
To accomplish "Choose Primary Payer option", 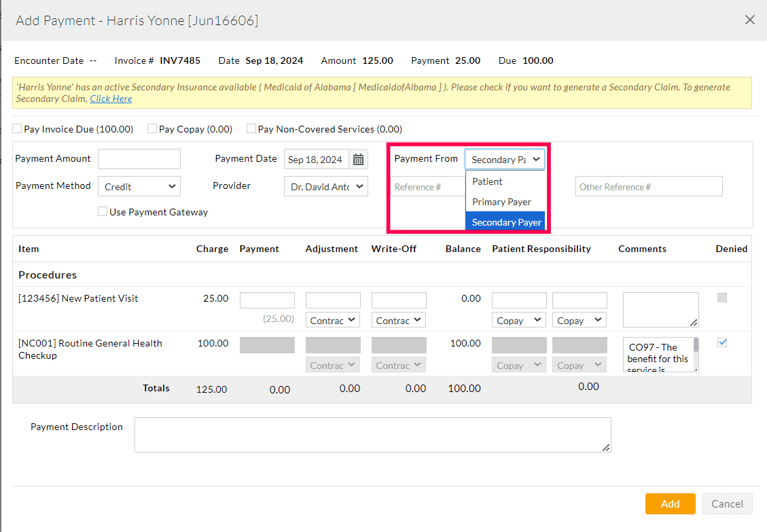I will click(x=501, y=202).
